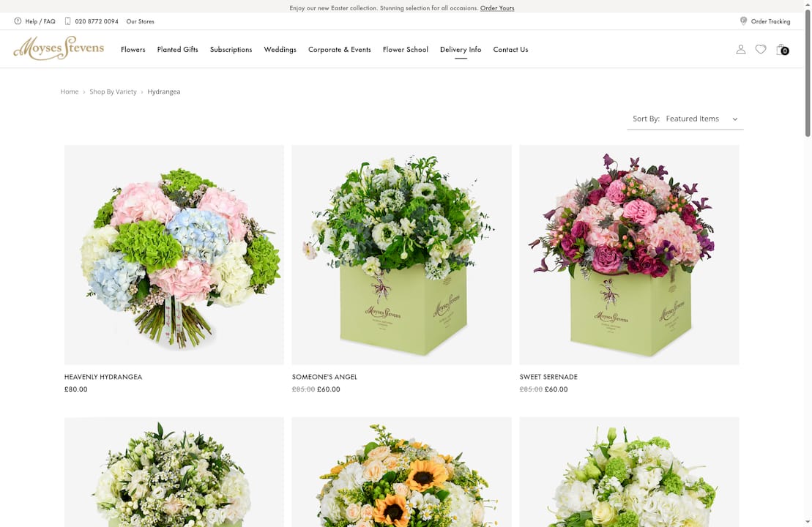The height and width of the screenshot is (527, 812).
Task: Click the Help / FAQ question mark icon
Action: (x=18, y=21)
